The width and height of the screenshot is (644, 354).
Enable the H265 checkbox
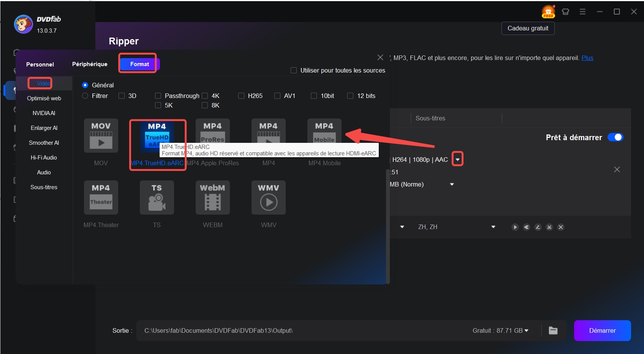241,96
